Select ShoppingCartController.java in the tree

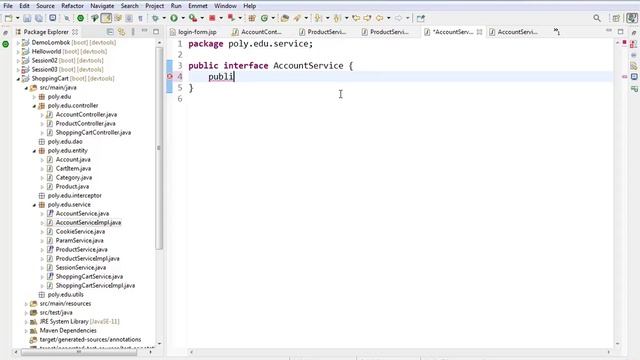[x=93, y=133]
